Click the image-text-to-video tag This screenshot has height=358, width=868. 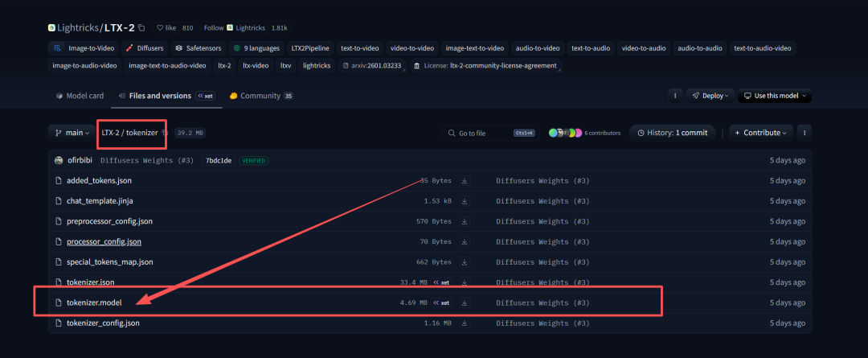[474, 48]
